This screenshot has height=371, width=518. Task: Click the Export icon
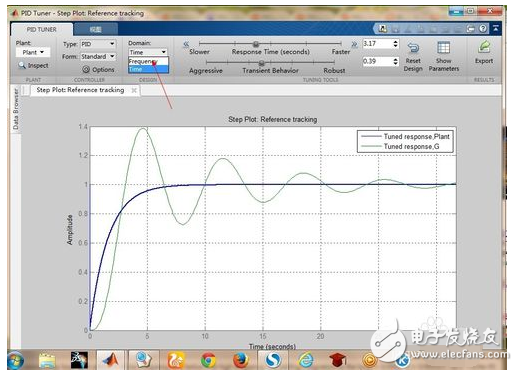pos(484,47)
